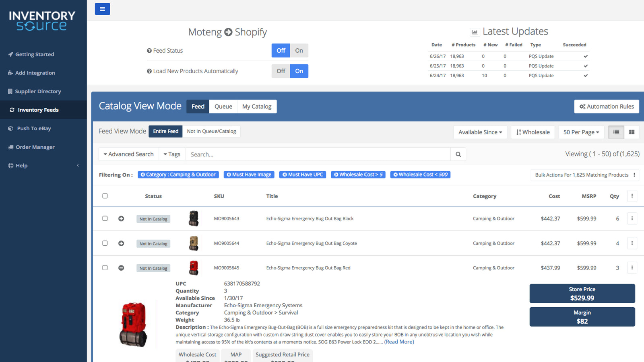Turn Feed Status On

click(x=299, y=50)
